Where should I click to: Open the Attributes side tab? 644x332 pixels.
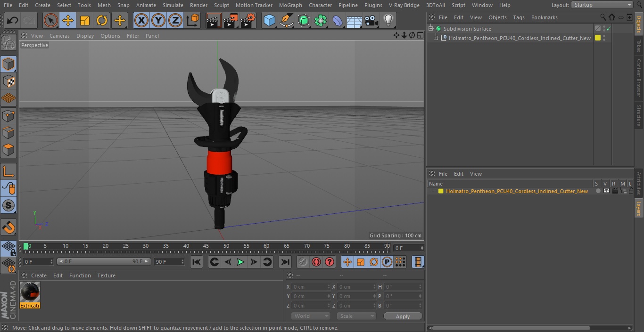tap(639, 183)
